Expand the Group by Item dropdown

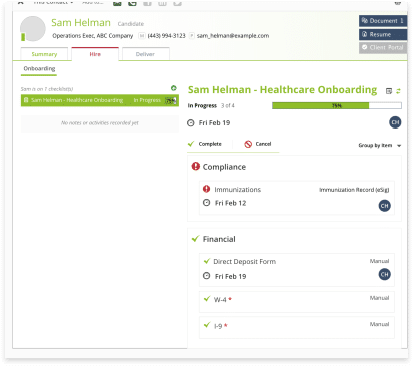380,145
